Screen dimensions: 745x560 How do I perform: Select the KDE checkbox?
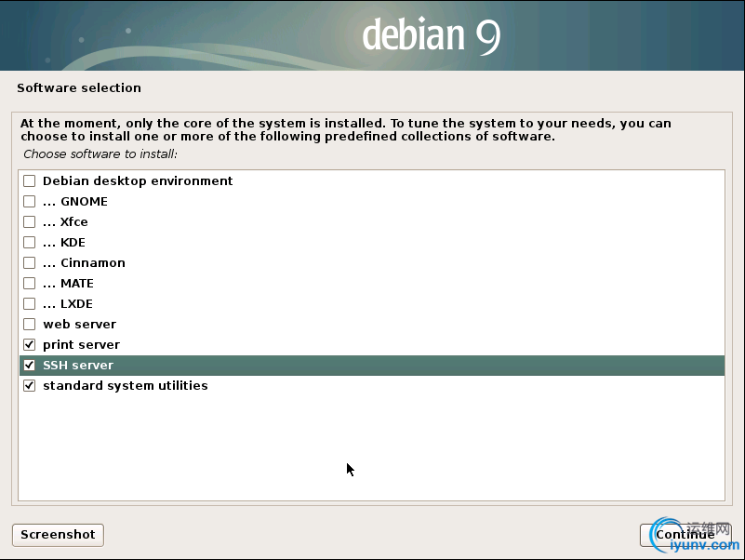(x=30, y=243)
